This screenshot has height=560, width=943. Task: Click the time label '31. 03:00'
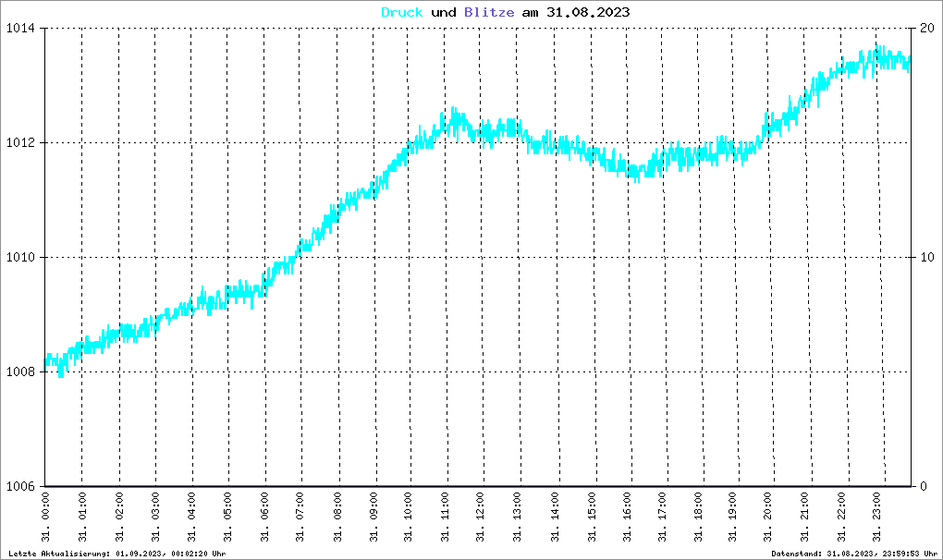155,517
